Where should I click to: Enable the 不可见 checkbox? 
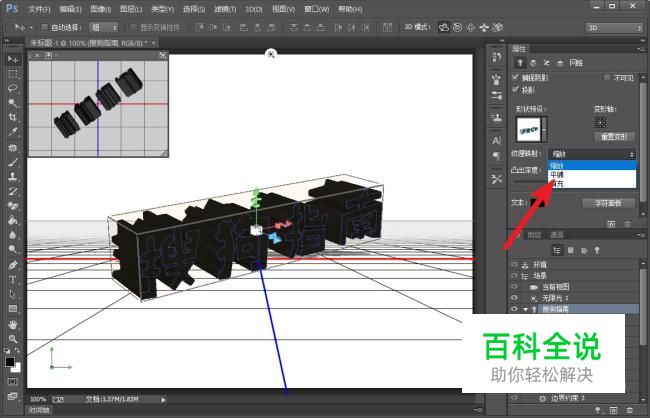click(x=607, y=78)
